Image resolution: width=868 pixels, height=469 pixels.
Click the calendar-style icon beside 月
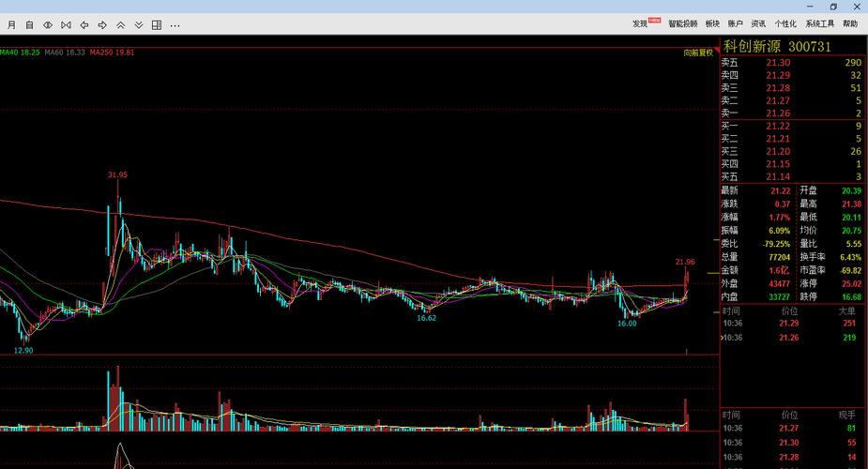29,24
